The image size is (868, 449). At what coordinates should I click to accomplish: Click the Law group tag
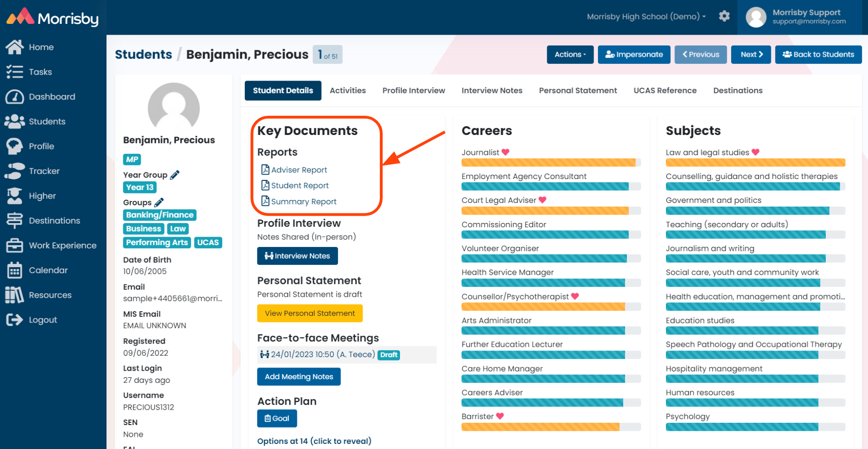point(178,229)
